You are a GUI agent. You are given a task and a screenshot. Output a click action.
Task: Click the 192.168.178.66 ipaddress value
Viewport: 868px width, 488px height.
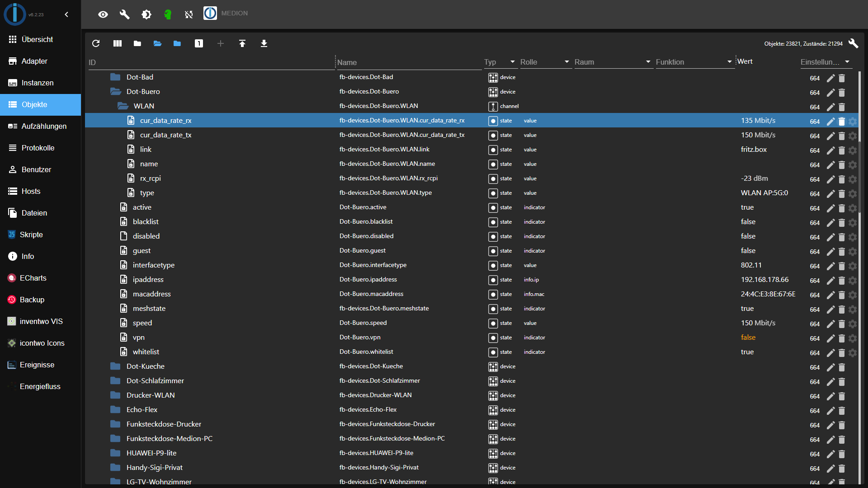pyautogui.click(x=764, y=279)
